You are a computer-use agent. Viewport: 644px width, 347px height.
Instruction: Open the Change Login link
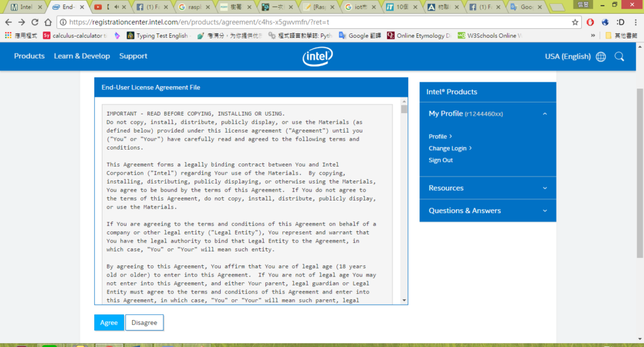[x=450, y=148]
